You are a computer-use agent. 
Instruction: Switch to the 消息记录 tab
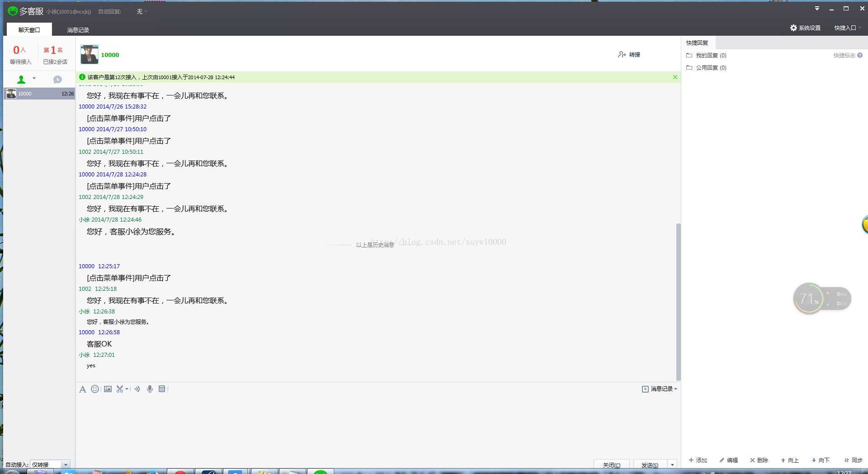point(78,30)
